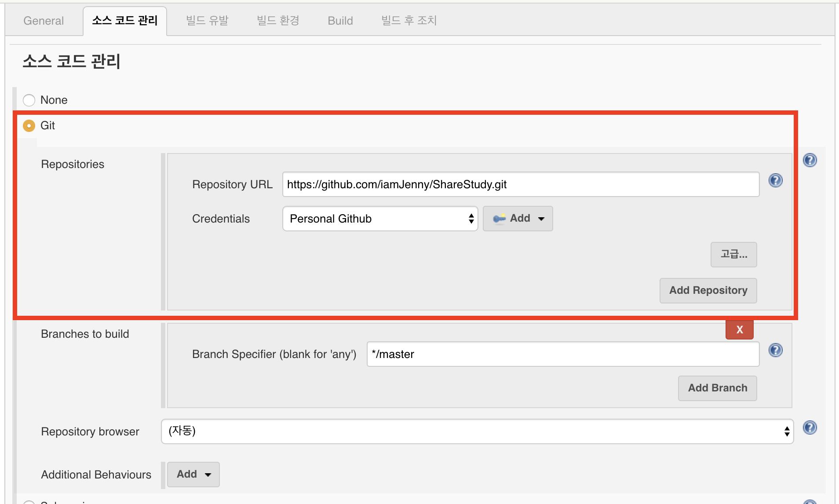Click the Repositories label
This screenshot has height=504, width=839.
(x=73, y=164)
